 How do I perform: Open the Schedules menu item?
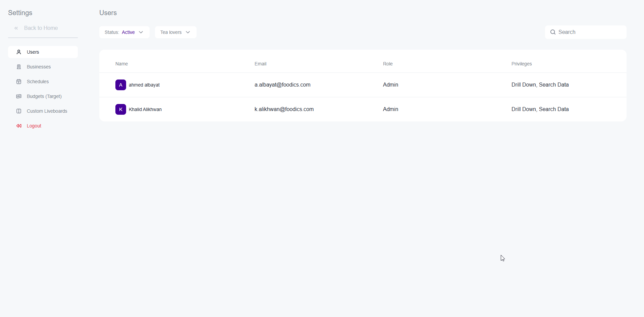pos(38,82)
